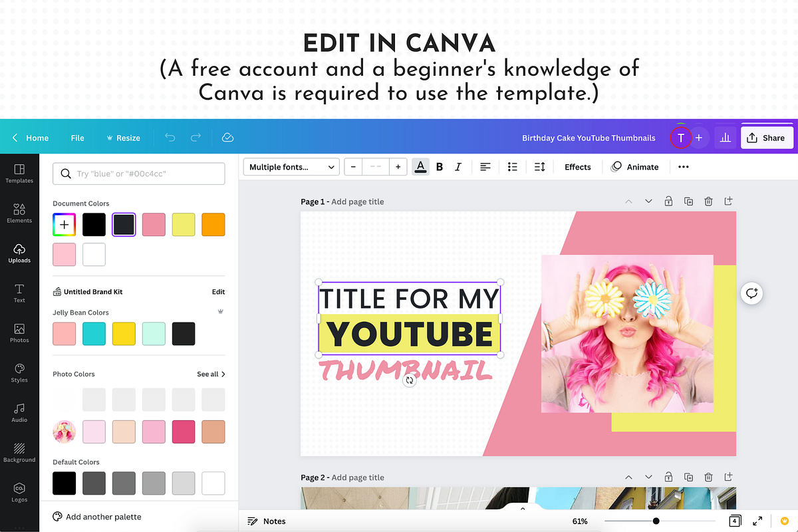Viewport: 798px width, 532px height.
Task: Add a new document color
Action: pyautogui.click(x=65, y=225)
